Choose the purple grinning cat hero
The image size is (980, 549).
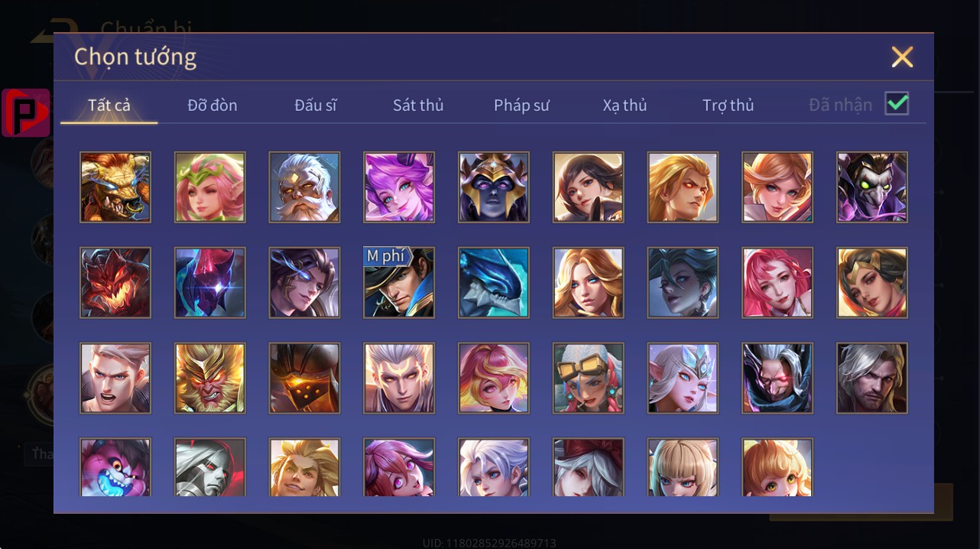tap(115, 467)
